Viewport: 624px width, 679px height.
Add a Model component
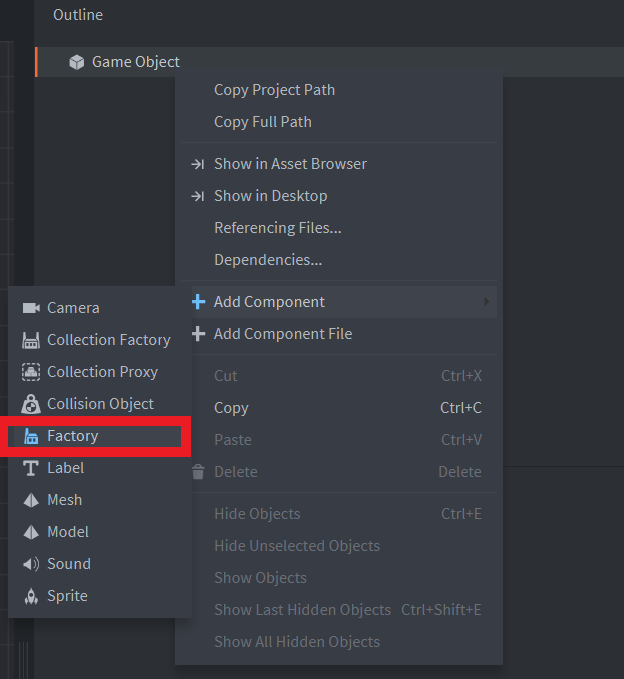pyautogui.click(x=100, y=532)
